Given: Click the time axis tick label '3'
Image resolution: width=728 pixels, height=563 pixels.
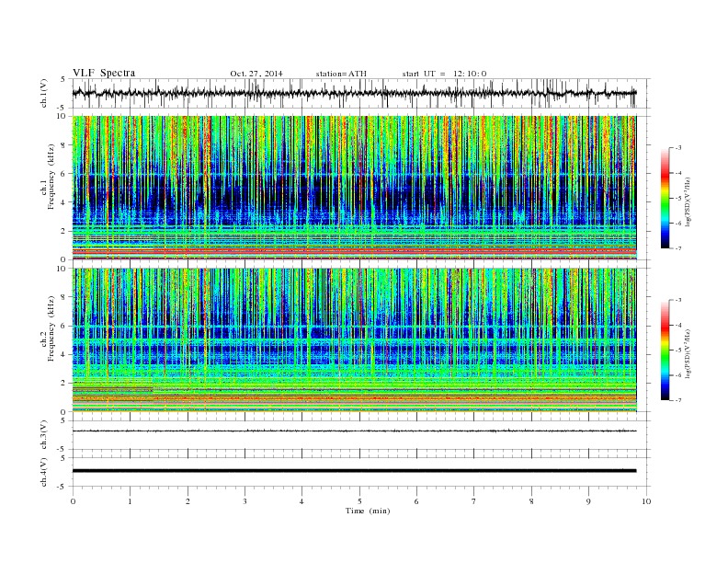Looking at the screenshot, I should click(245, 501).
